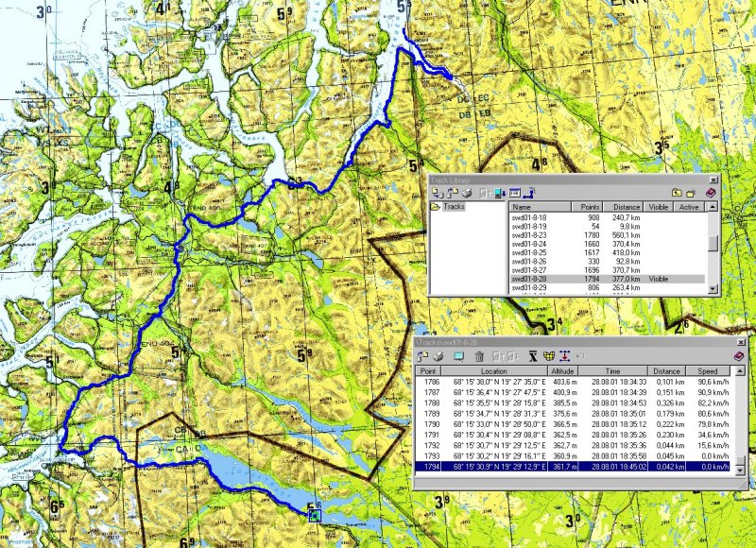Click track points list scrollbar up arrow
Viewport: 756px width, 548px height.
click(x=740, y=372)
